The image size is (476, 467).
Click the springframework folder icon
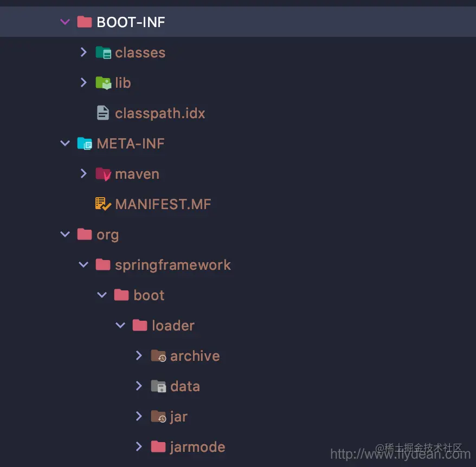103,264
